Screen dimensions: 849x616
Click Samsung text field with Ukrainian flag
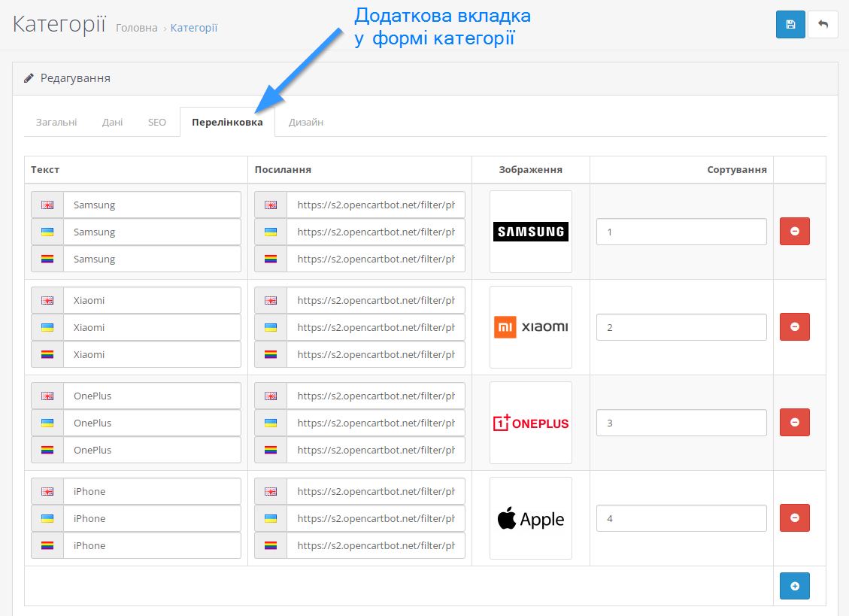coord(152,232)
